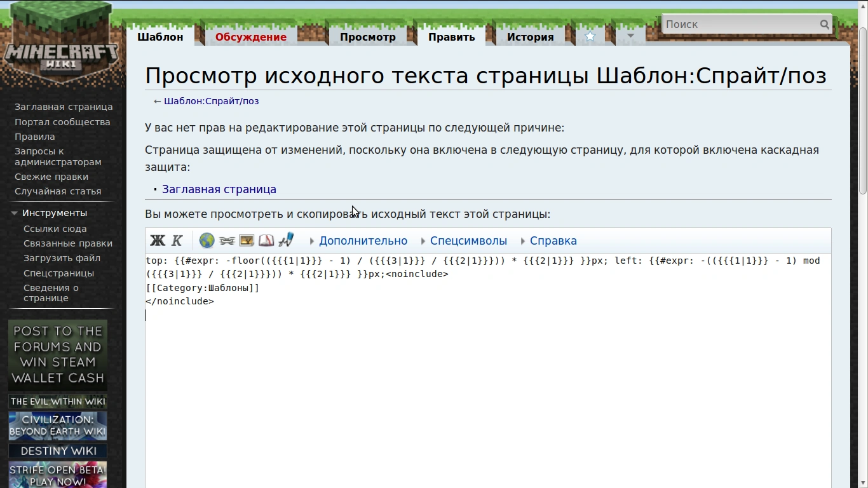Open Свежие правки sidebar link
868x488 pixels.
point(51,177)
